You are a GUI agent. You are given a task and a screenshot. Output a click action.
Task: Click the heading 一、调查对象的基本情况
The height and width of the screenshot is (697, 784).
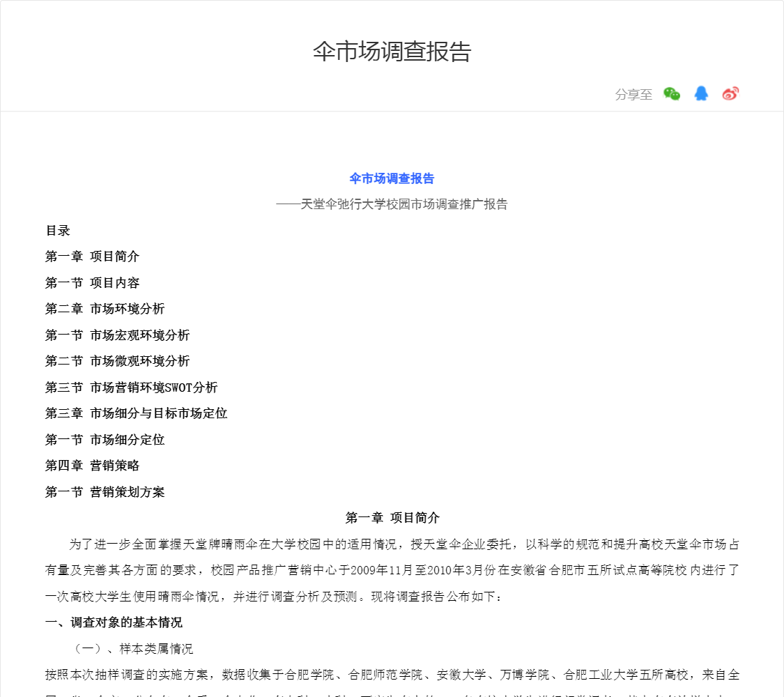[114, 622]
